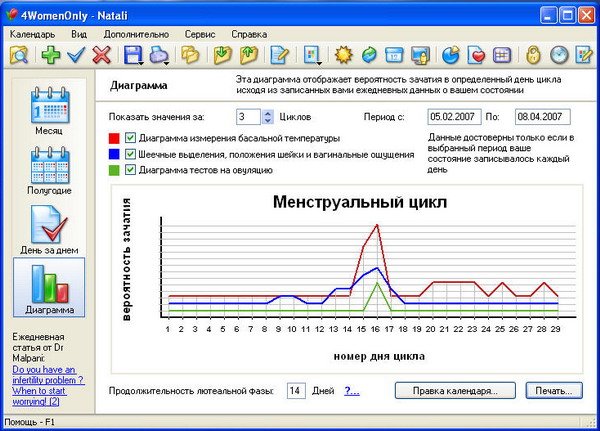Screen dimensions: 600x431
Task: Click the blue pie chart toolbar icon
Action: (451, 55)
